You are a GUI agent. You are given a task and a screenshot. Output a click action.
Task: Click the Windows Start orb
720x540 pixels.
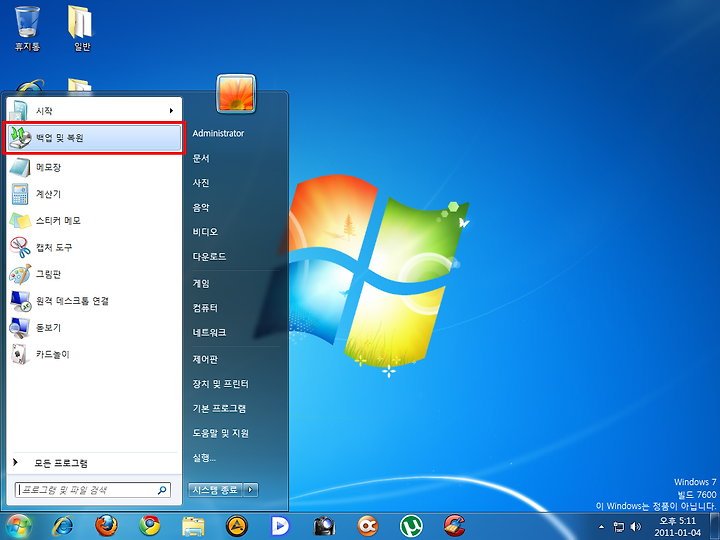(18, 526)
